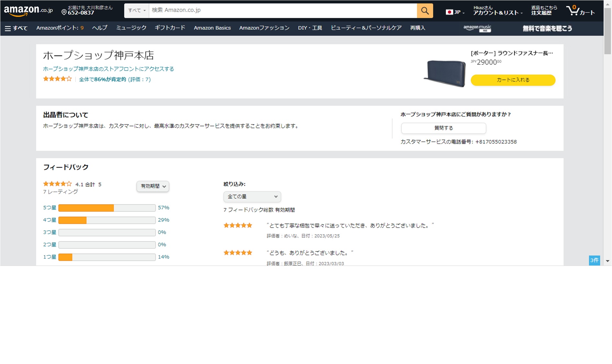The width and height of the screenshot is (612, 364).
Task: Open the search category すべて dropdown
Action: (137, 11)
